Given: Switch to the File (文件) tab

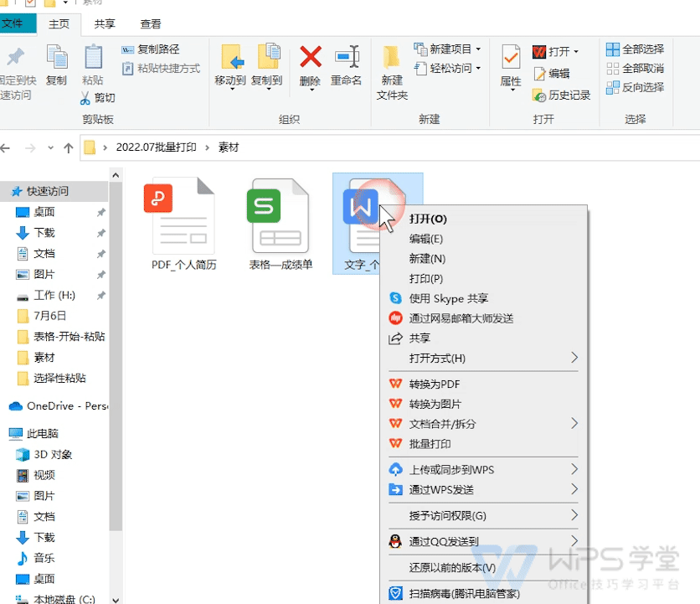Looking at the screenshot, I should 17,23.
